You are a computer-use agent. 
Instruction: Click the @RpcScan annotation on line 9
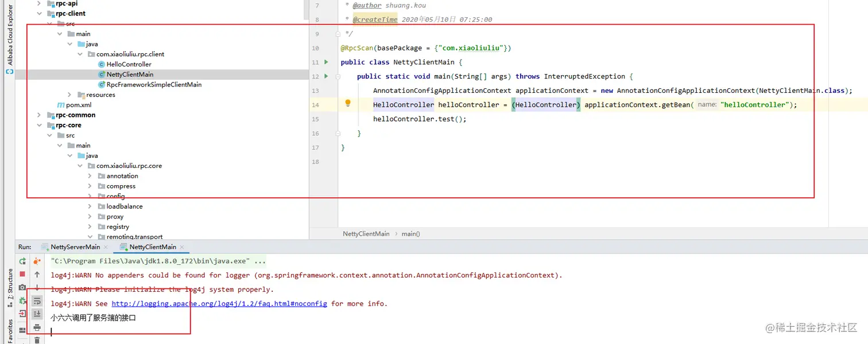(358, 48)
